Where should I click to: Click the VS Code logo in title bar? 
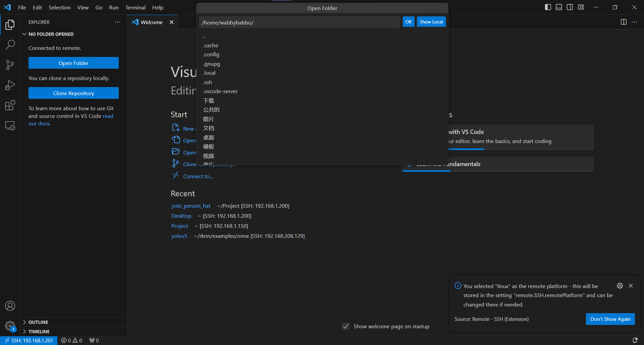tap(7, 7)
